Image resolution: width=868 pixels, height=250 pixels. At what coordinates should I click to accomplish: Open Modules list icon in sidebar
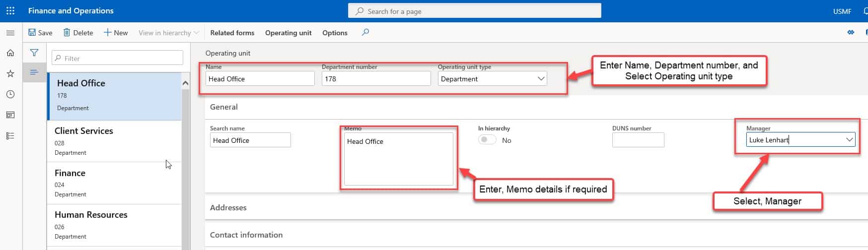click(10, 136)
